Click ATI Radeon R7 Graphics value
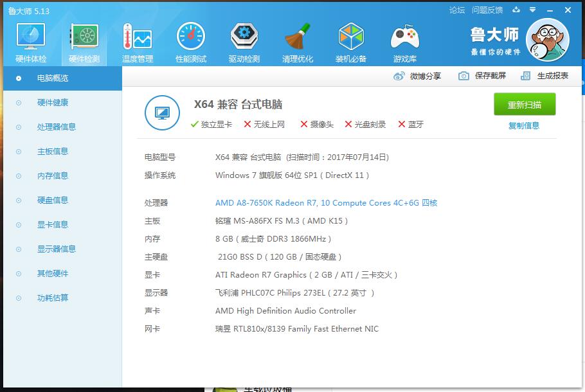The width and height of the screenshot is (585, 392). pos(306,275)
